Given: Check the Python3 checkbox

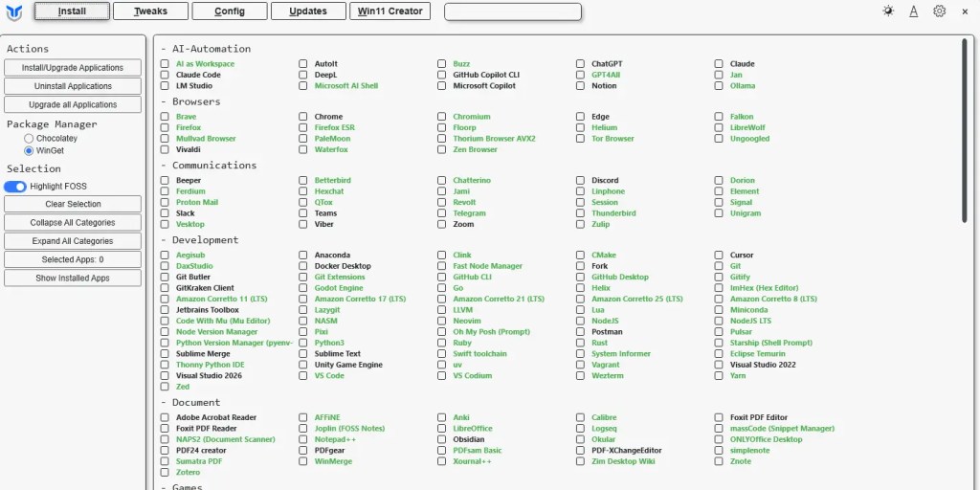Looking at the screenshot, I should click(303, 344).
